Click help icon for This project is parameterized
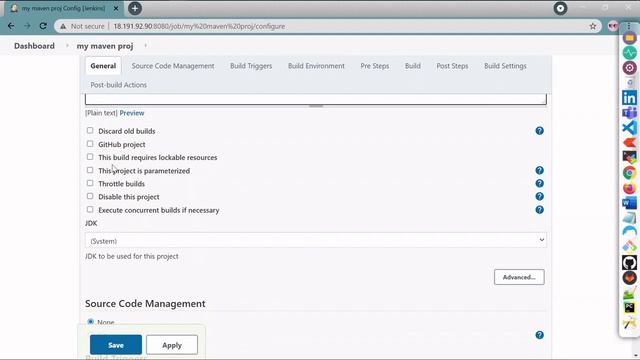The width and height of the screenshot is (640, 360). (539, 170)
